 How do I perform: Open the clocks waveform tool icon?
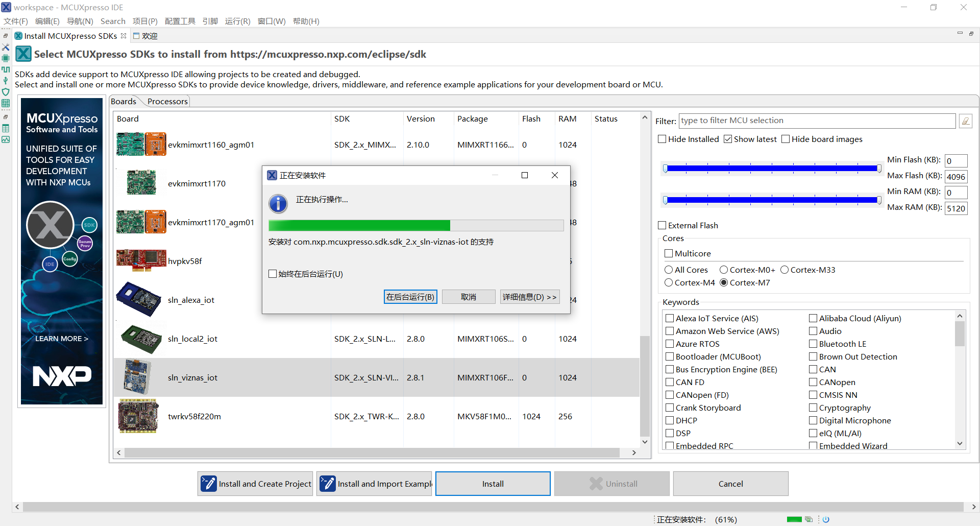click(x=6, y=69)
